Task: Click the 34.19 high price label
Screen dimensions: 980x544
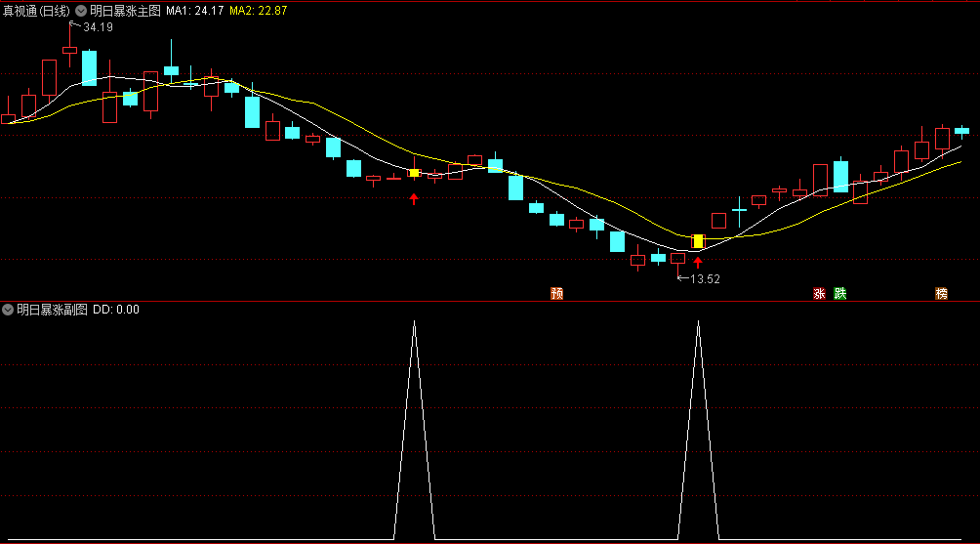Action: click(x=99, y=27)
